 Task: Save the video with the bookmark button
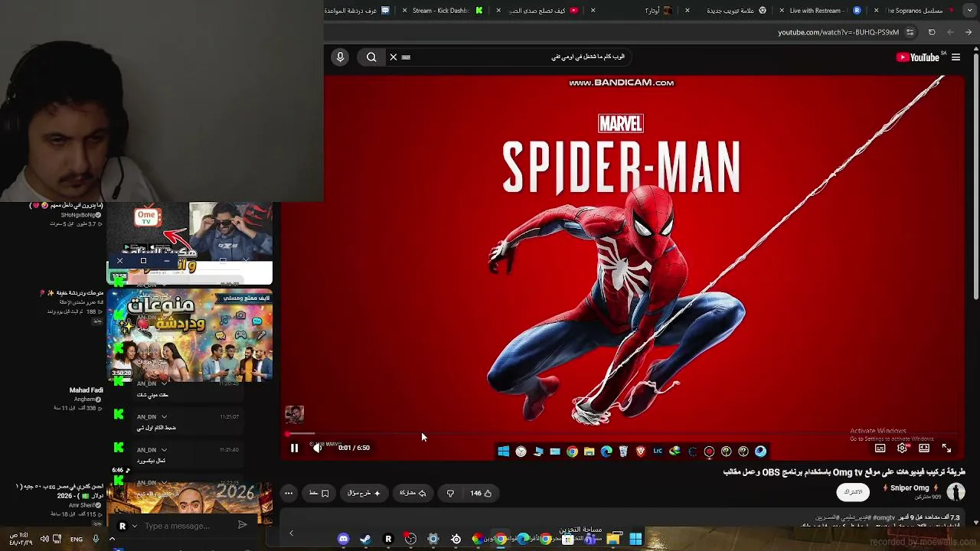point(319,494)
